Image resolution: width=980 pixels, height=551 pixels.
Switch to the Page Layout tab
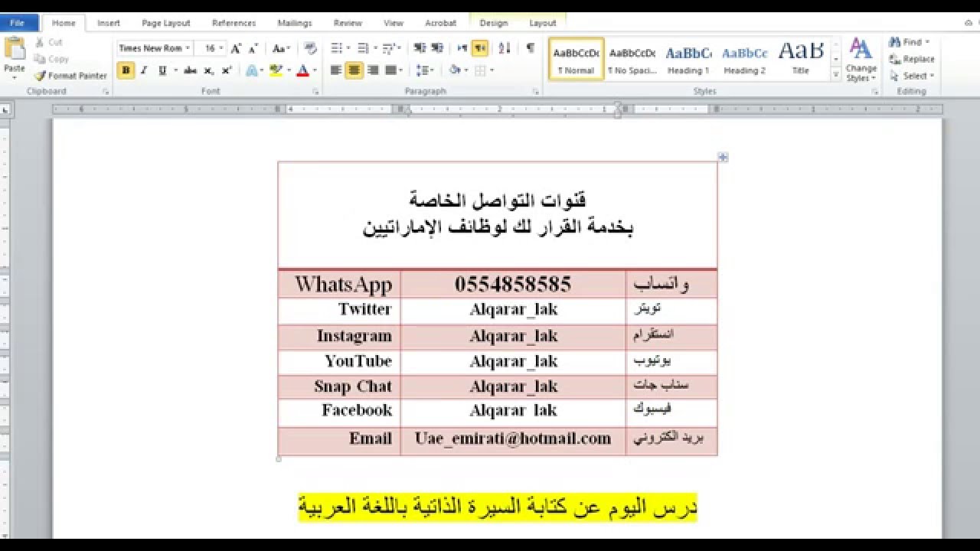click(166, 23)
